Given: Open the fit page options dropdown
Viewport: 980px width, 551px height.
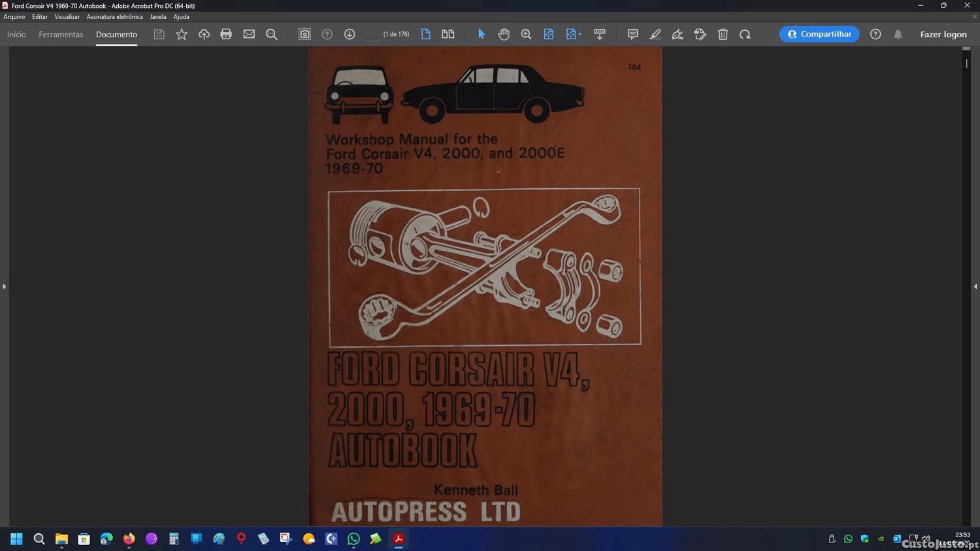Looking at the screenshot, I should point(574,35).
